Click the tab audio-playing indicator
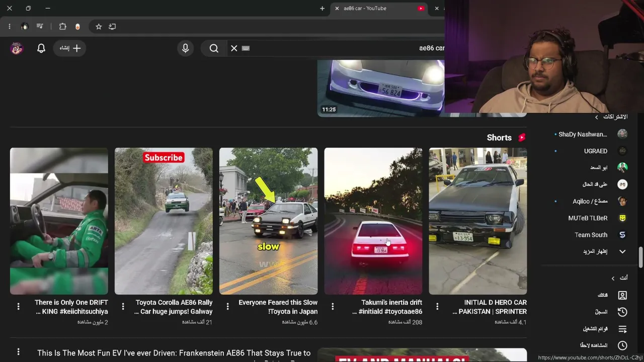The width and height of the screenshot is (644, 362). click(421, 8)
